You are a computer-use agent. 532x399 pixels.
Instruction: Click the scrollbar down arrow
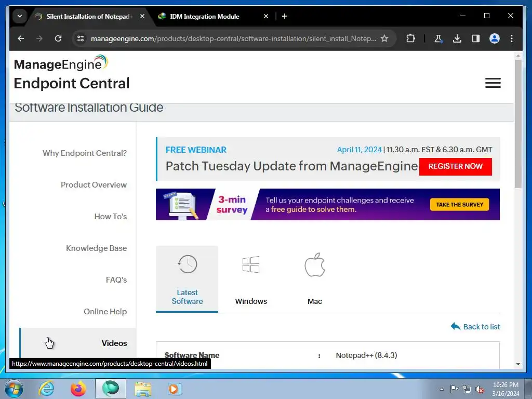point(518,364)
